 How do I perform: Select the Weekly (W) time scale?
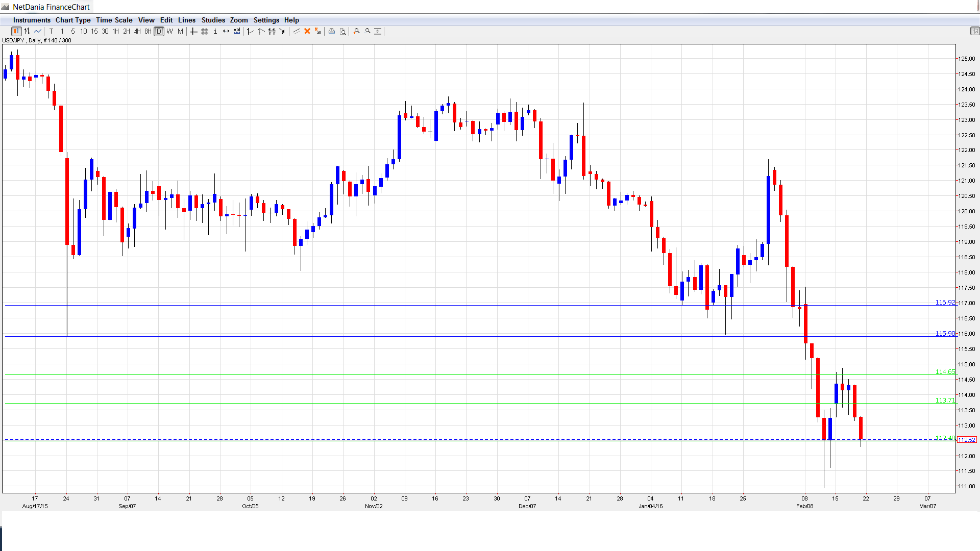169,32
